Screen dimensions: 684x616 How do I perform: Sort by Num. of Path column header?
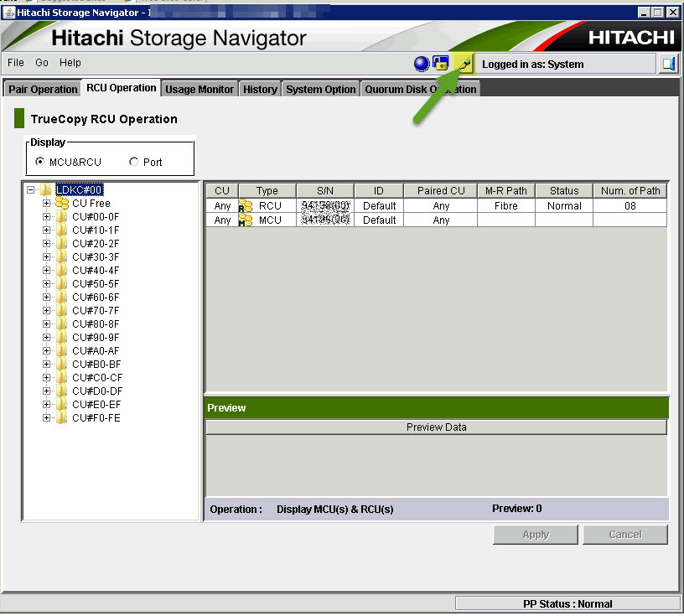630,190
